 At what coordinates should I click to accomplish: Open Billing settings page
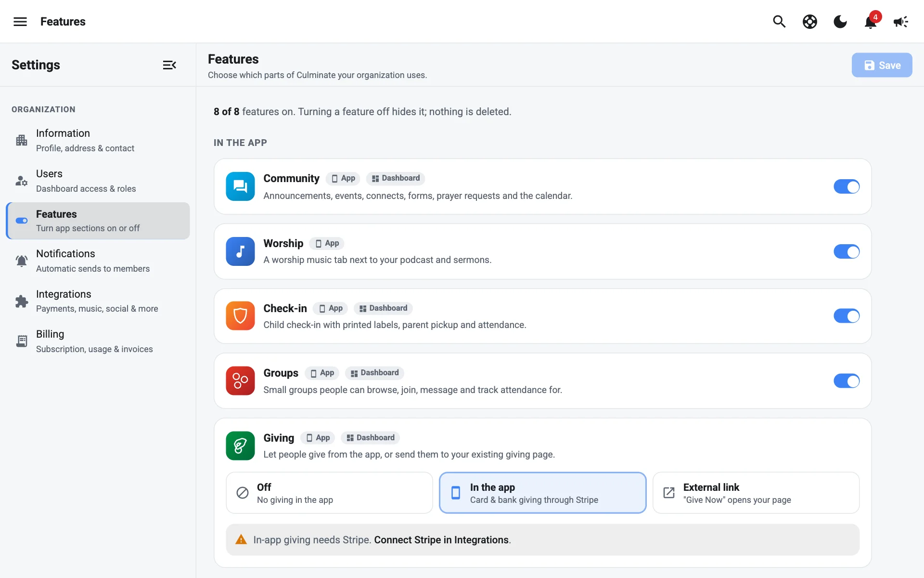point(98,341)
